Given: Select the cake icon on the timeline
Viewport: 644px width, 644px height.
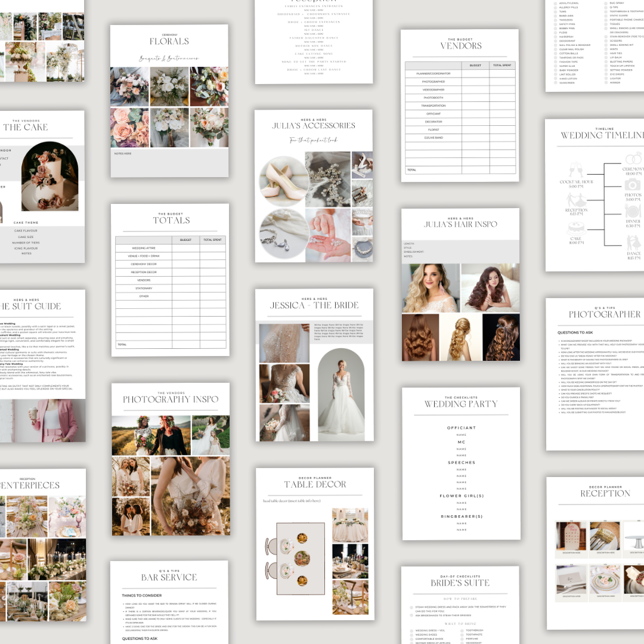Looking at the screenshot, I should pos(575,228).
